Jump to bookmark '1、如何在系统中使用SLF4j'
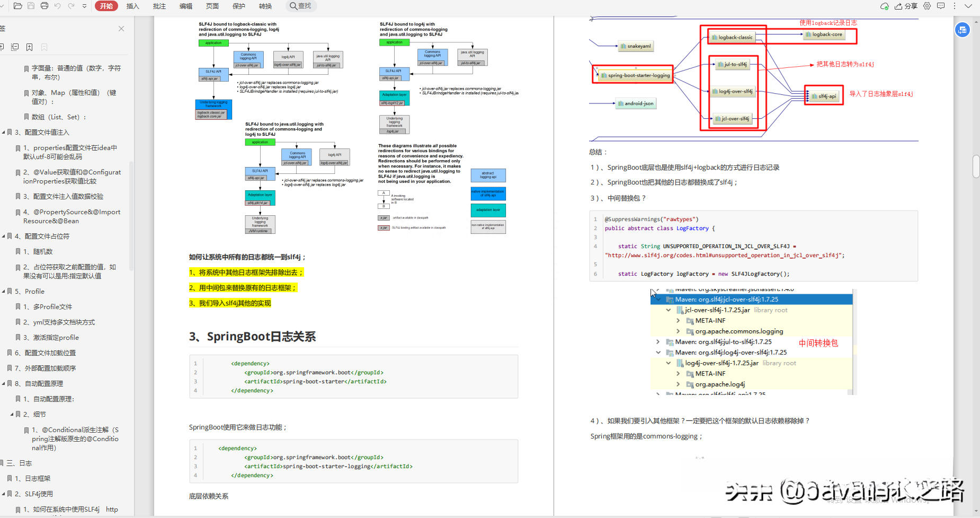Image resolution: width=980 pixels, height=518 pixels. pyautogui.click(x=70, y=509)
